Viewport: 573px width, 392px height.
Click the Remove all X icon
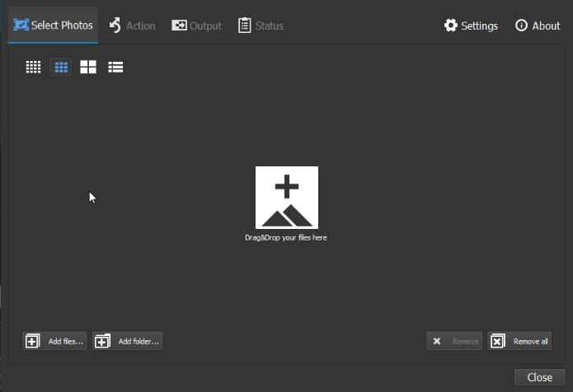498,341
